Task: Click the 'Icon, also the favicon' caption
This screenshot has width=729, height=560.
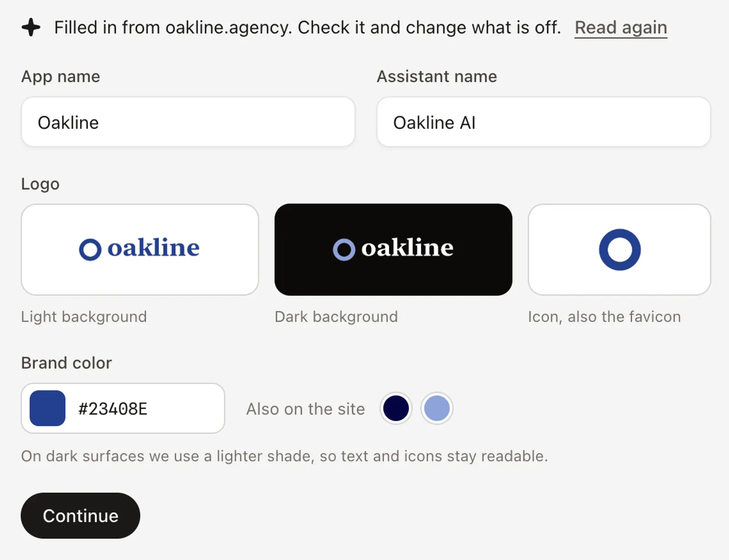Action: (x=605, y=317)
